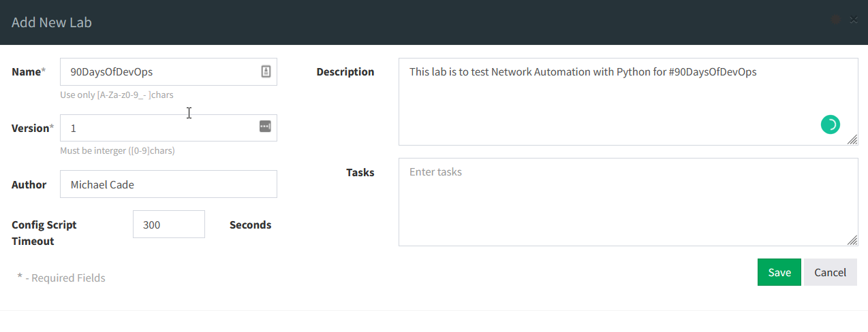868x332 pixels.
Task: Save the new lab
Action: tap(779, 272)
